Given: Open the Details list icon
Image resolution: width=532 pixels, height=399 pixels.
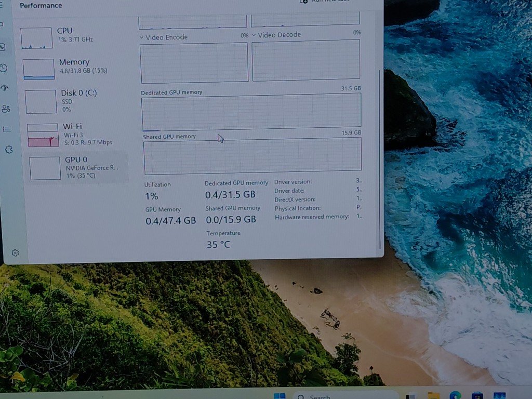Looking at the screenshot, I should [x=7, y=129].
